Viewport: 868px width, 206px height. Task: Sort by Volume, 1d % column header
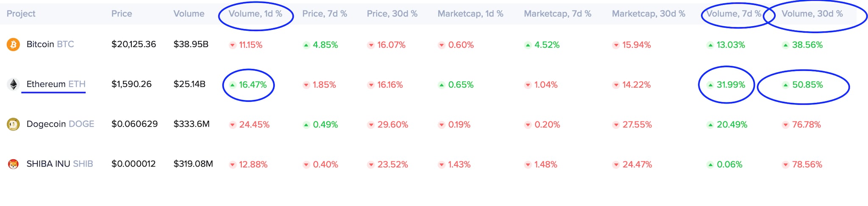(255, 14)
